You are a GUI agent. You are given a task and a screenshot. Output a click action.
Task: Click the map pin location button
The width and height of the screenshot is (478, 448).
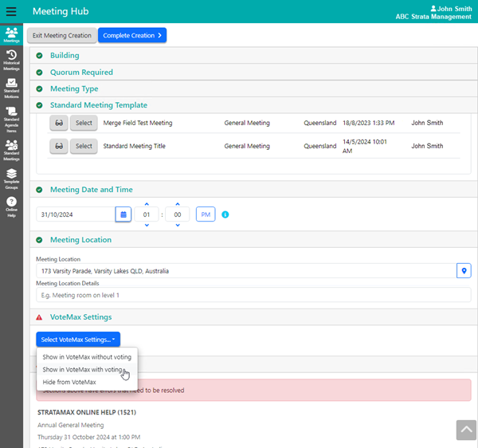point(464,271)
